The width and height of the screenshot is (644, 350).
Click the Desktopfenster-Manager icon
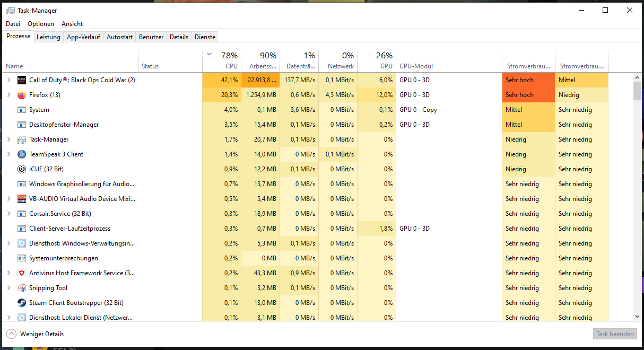click(22, 125)
